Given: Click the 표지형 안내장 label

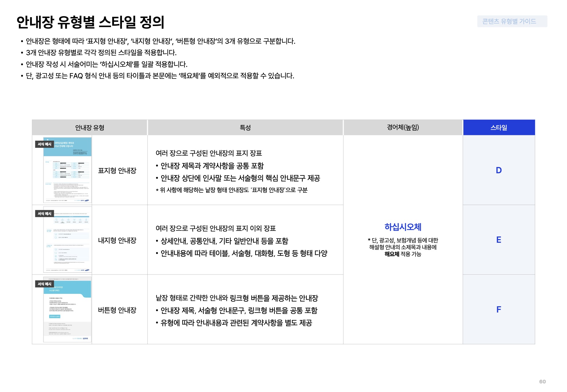Looking at the screenshot, I should [x=117, y=171].
